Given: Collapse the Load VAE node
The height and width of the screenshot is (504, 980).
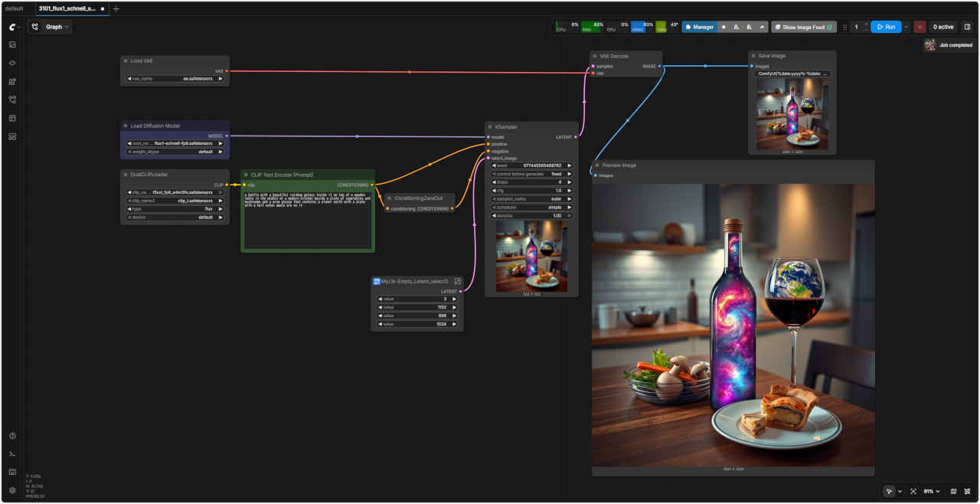Looking at the screenshot, I should (x=126, y=61).
